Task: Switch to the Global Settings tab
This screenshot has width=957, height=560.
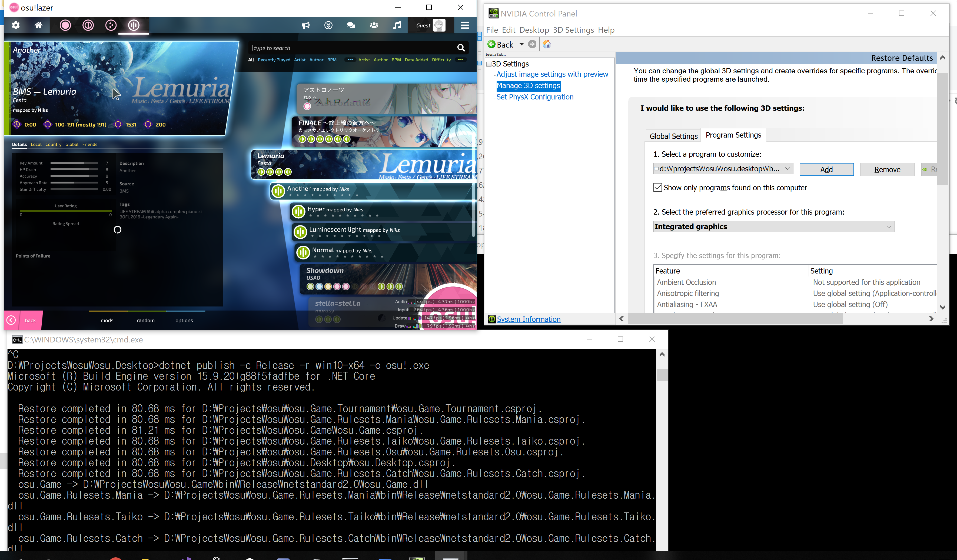Action: [674, 136]
